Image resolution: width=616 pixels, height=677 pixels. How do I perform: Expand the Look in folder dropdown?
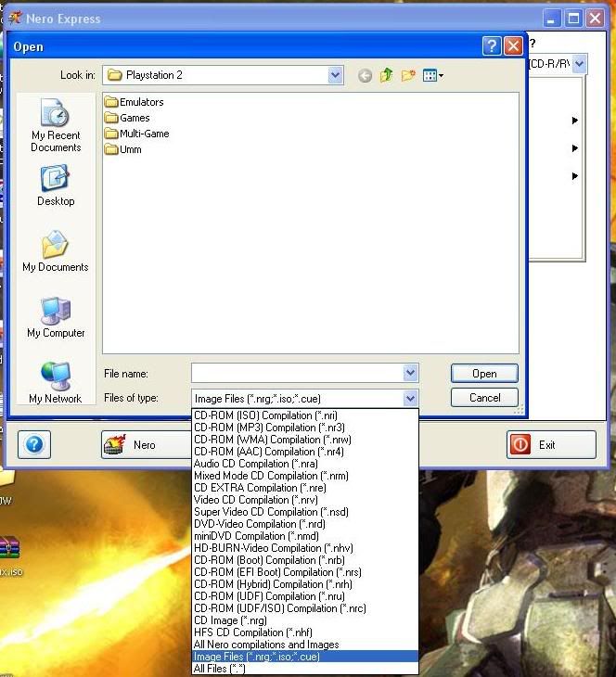[335, 75]
